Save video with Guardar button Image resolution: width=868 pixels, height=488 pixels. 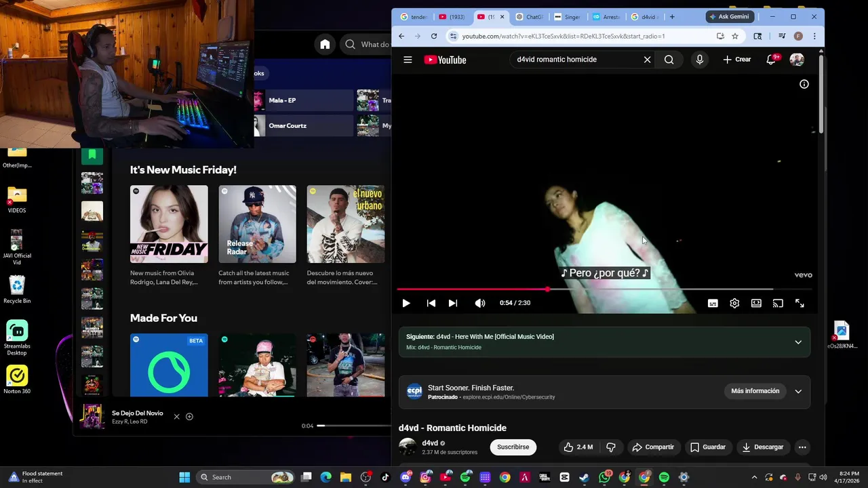pos(707,447)
